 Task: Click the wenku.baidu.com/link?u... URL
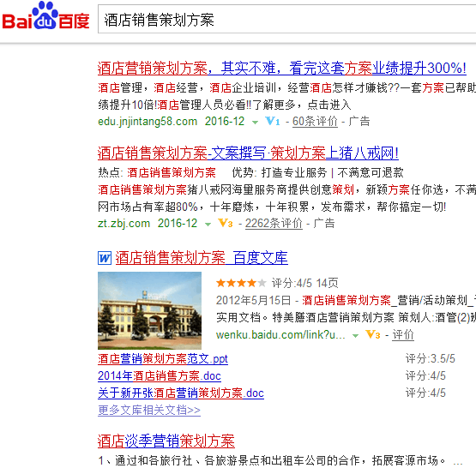coord(280,335)
